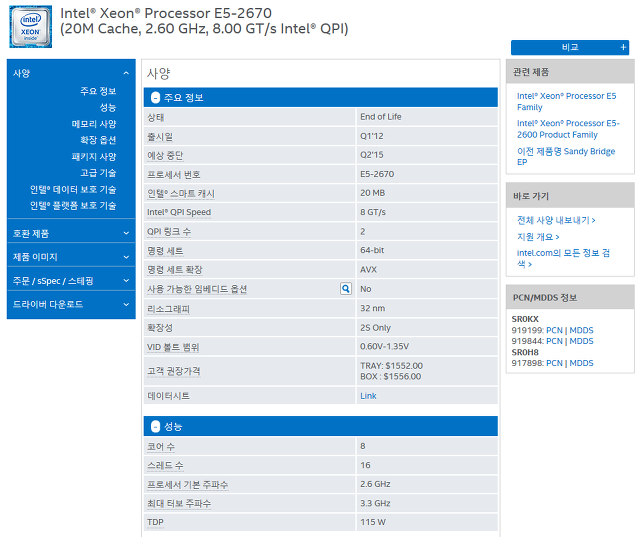640x537 pixels.
Task: Go to 인텔 플랫폼 보호 기술 in sidebar
Action: tap(73, 205)
